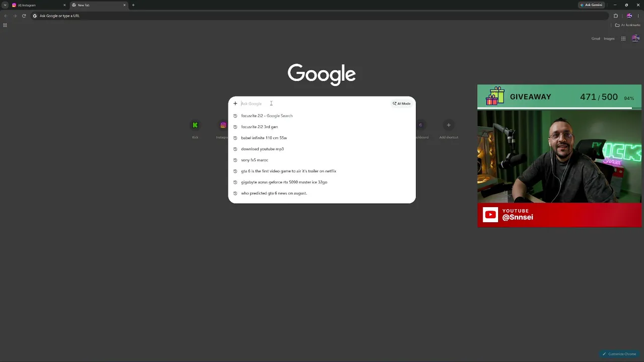Click the Google logo
Image resolution: width=644 pixels, height=362 pixels.
coord(322,74)
